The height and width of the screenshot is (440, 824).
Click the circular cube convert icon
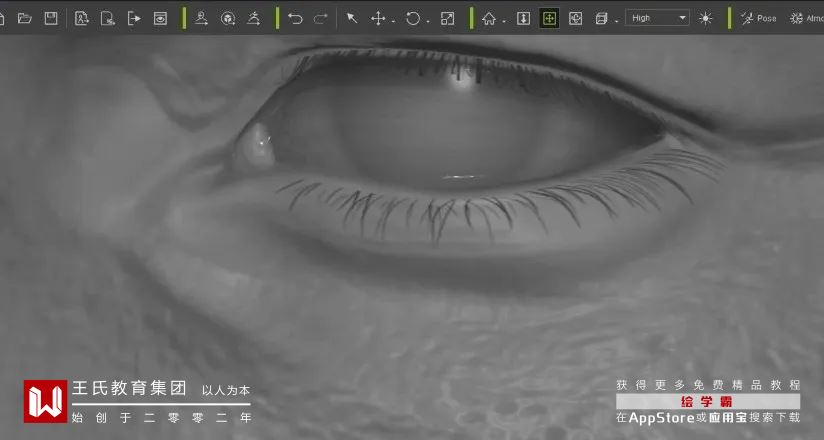click(x=228, y=19)
